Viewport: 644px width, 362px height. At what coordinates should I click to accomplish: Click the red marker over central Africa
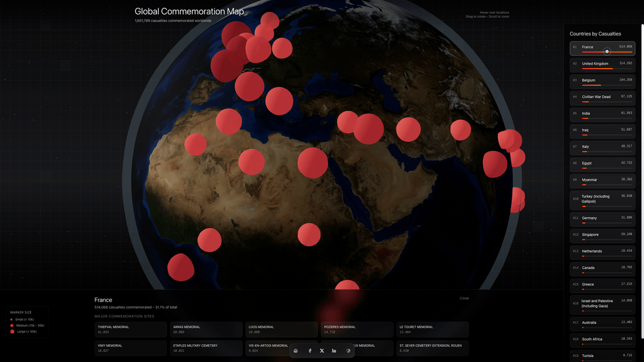(309, 234)
